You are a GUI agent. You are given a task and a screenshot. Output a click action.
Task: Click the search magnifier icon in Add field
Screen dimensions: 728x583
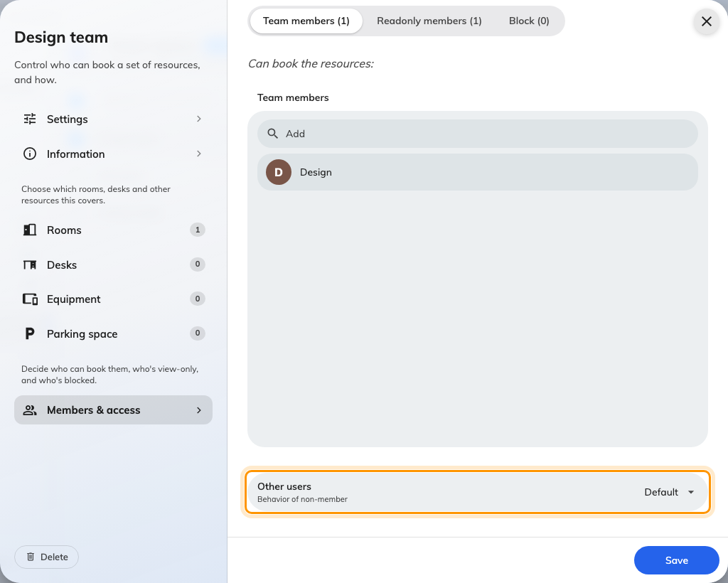point(272,134)
